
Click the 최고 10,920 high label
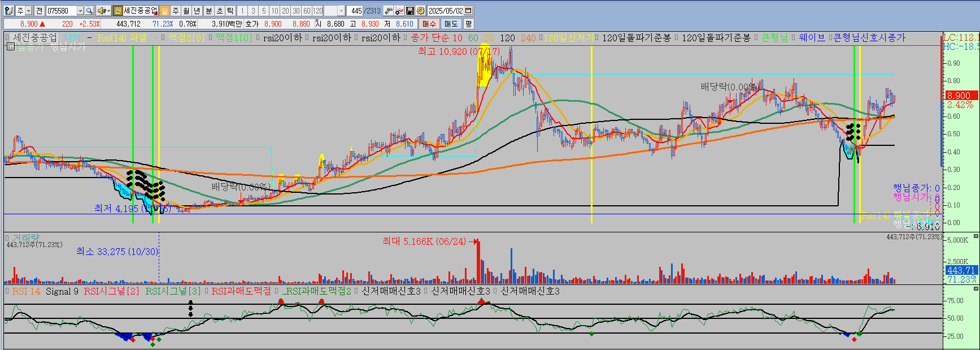coord(459,51)
